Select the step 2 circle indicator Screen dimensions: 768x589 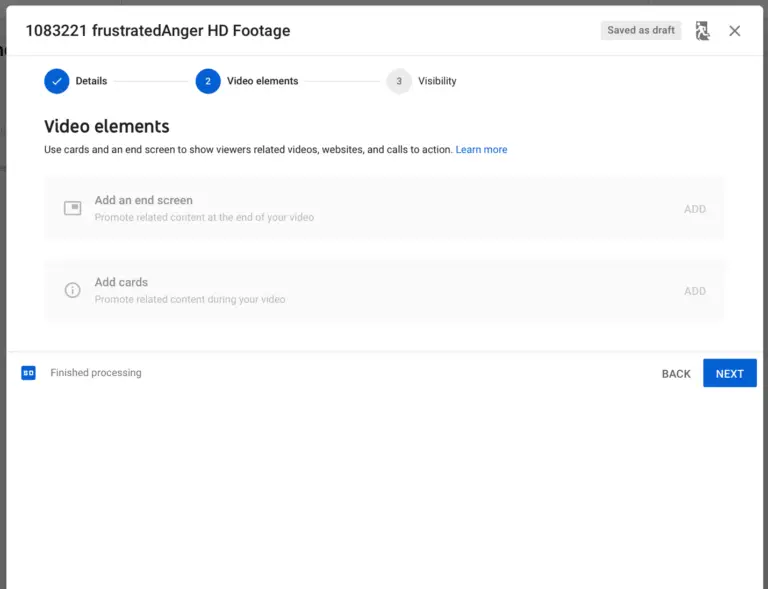208,81
